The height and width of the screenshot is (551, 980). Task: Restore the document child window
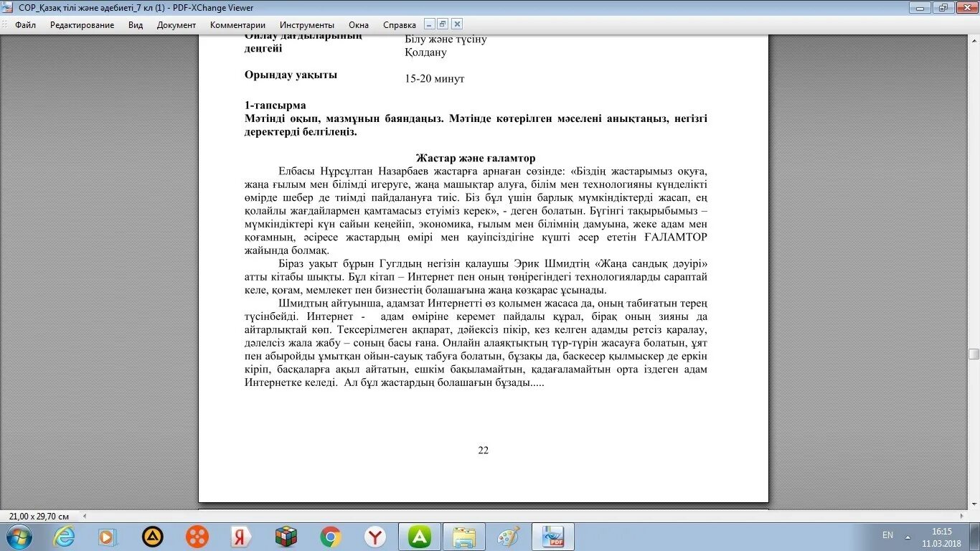coord(443,24)
